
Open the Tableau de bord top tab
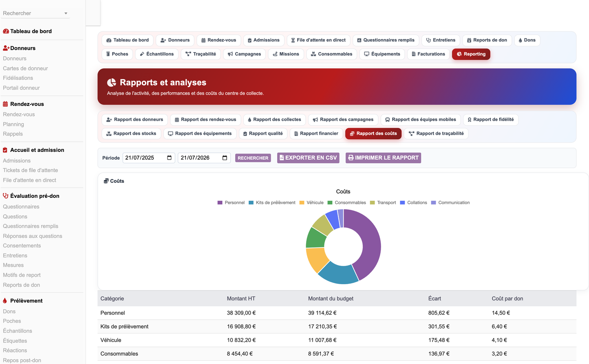(128, 40)
